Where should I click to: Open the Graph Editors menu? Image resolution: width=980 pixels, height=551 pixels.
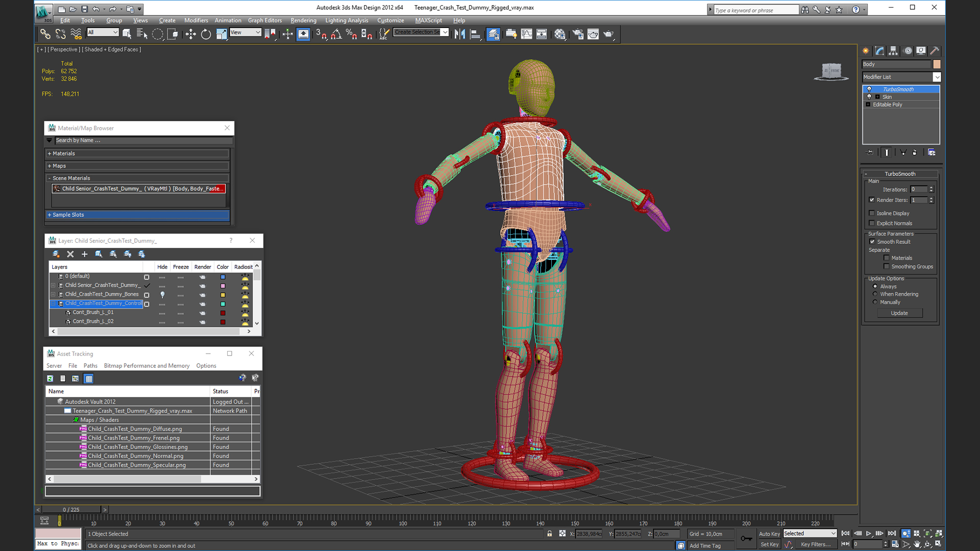[265, 20]
